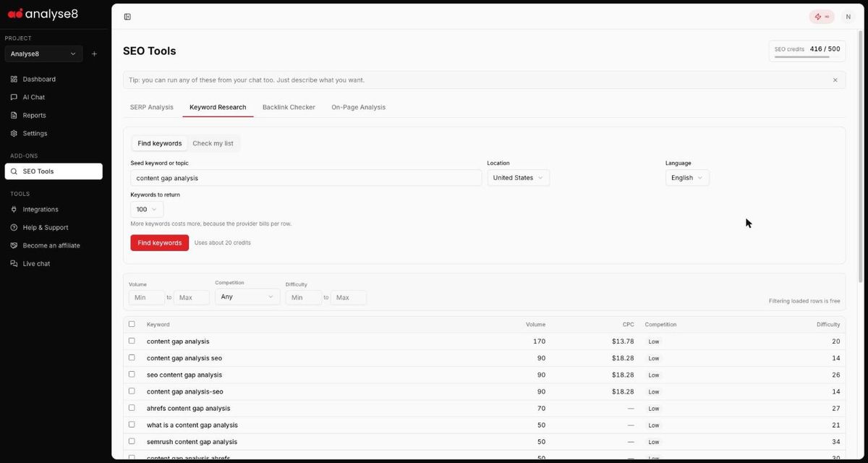Focus the Volume Max field
This screenshot has height=463, width=868.
click(x=192, y=297)
